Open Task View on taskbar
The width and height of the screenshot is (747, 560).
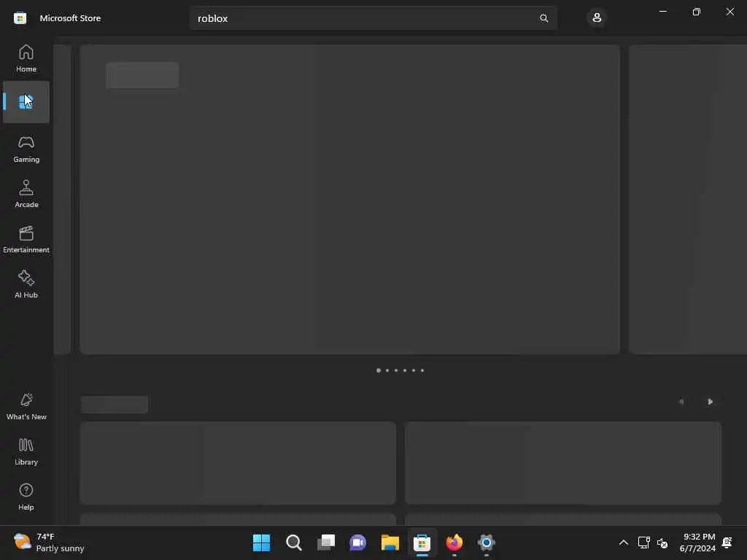pos(326,542)
